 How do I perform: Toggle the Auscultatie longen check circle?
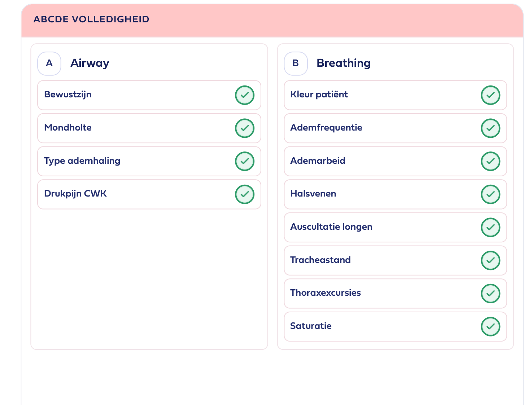click(x=490, y=228)
